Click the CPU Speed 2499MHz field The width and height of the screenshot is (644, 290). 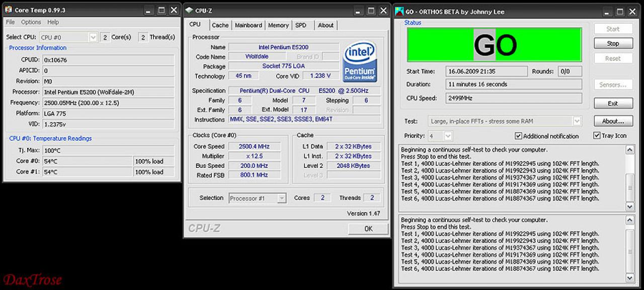pos(514,98)
